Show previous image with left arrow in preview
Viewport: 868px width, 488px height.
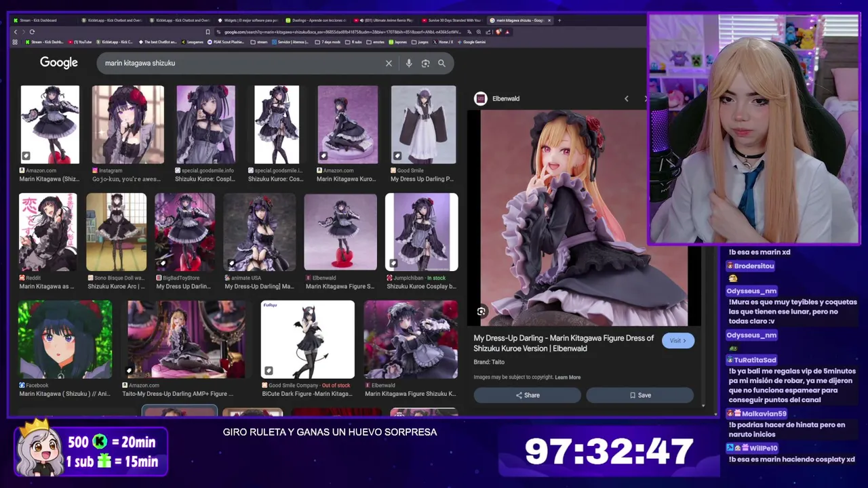pyautogui.click(x=626, y=98)
